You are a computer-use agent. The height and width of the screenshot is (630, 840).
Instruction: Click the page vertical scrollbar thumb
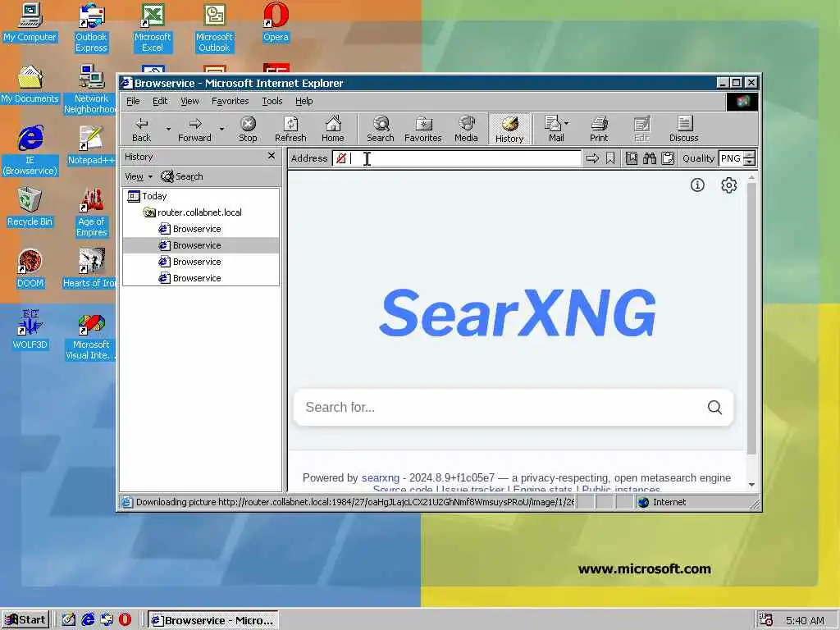pos(751,319)
